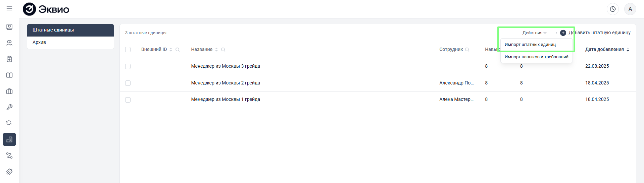This screenshot has width=644, height=183.
Task: Click the puzzle piece integrations icon
Action: tap(9, 172)
